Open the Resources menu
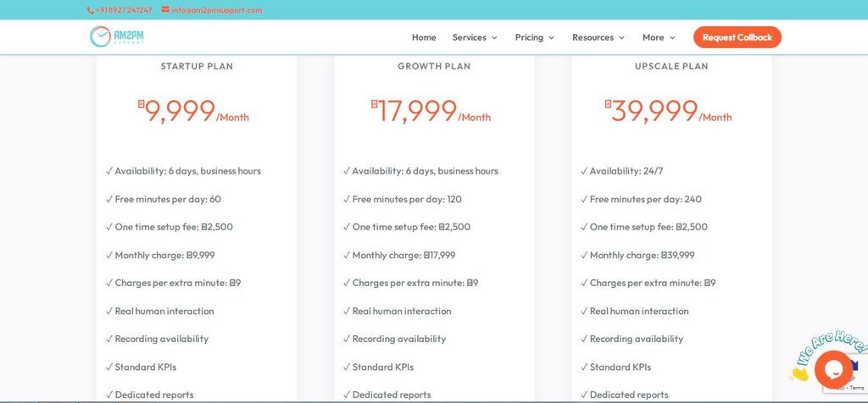Screen dimensions: 868x403 (598, 37)
